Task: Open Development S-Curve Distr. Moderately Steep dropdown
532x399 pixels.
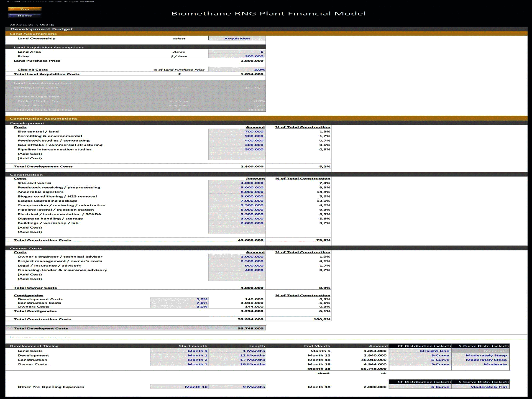Action: click(x=481, y=355)
